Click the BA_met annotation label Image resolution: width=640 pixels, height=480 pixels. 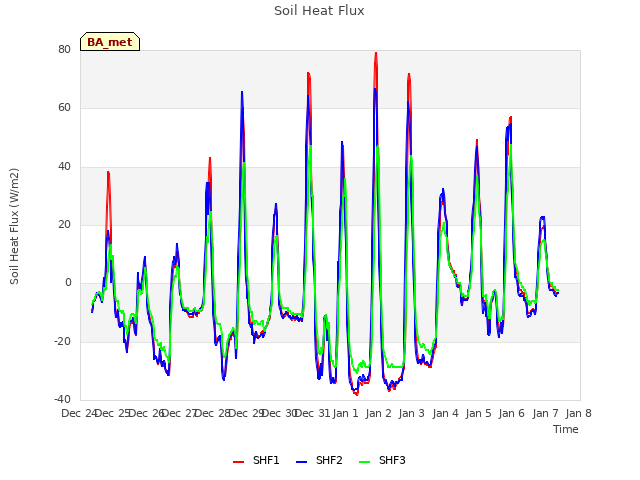(x=110, y=42)
